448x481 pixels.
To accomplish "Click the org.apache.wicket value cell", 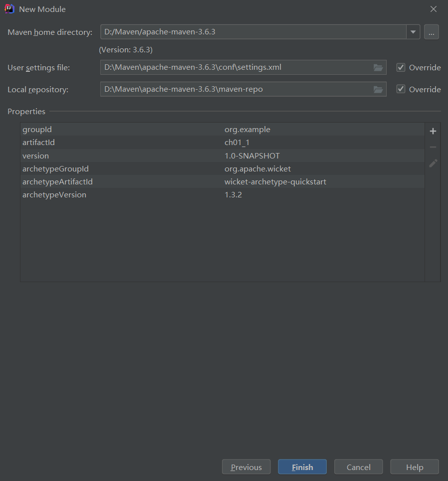I will click(x=324, y=168).
